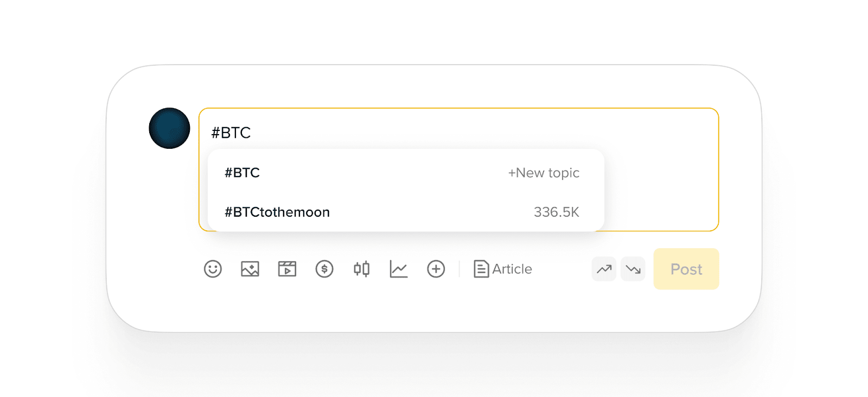Click the dark blue profile avatar
The height and width of the screenshot is (397, 868).
(169, 128)
